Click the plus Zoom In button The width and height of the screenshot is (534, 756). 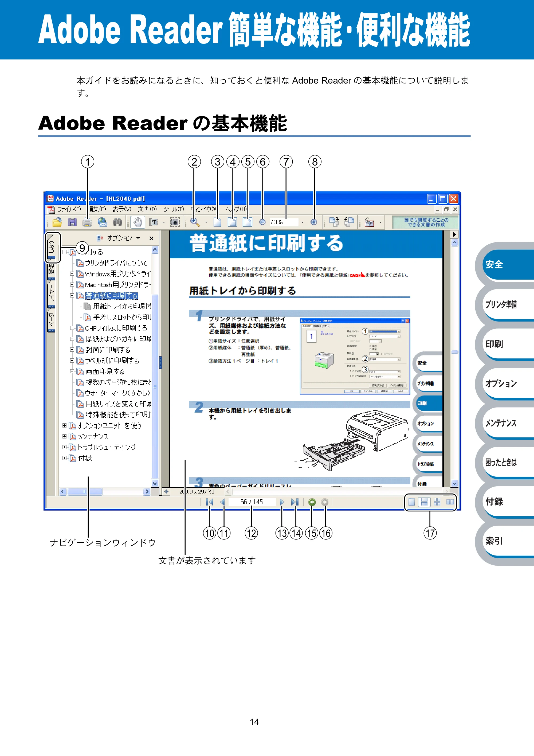[314, 222]
